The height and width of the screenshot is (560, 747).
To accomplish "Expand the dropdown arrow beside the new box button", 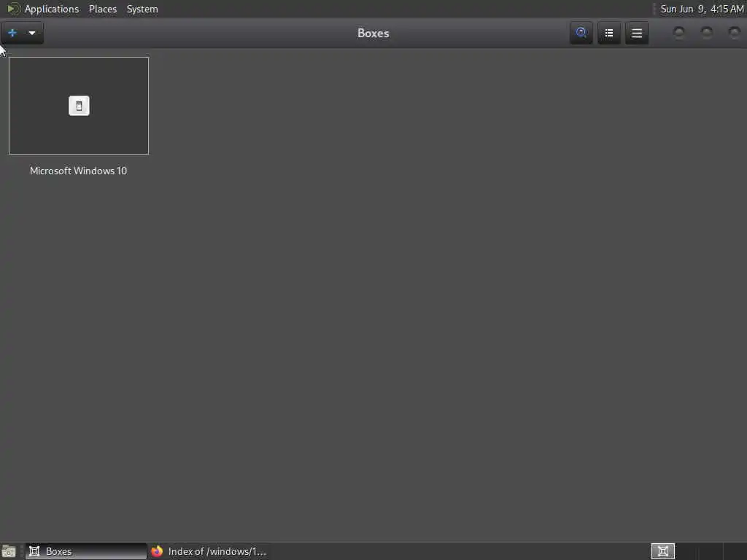I will [x=32, y=33].
